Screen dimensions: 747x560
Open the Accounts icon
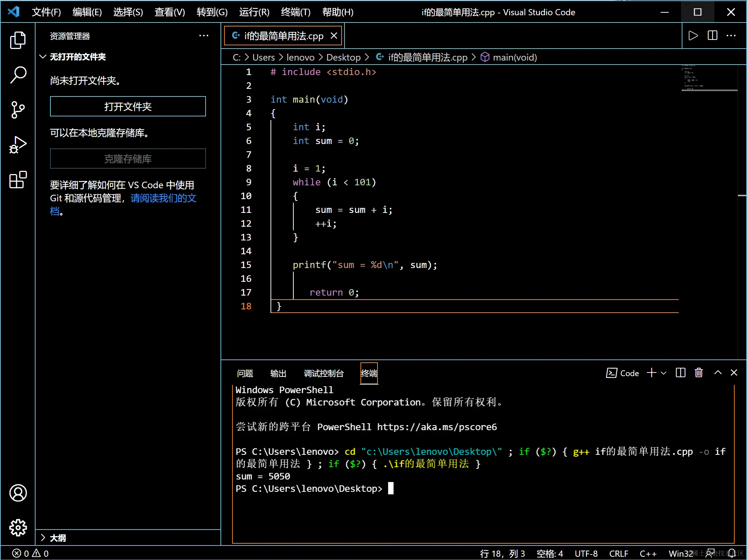tap(18, 493)
